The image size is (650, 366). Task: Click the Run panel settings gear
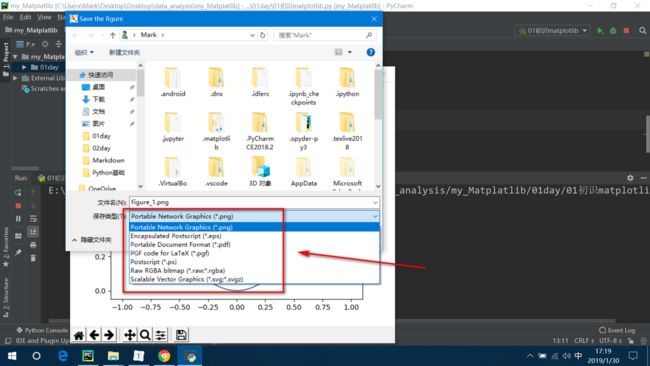pyautogui.click(x=630, y=178)
